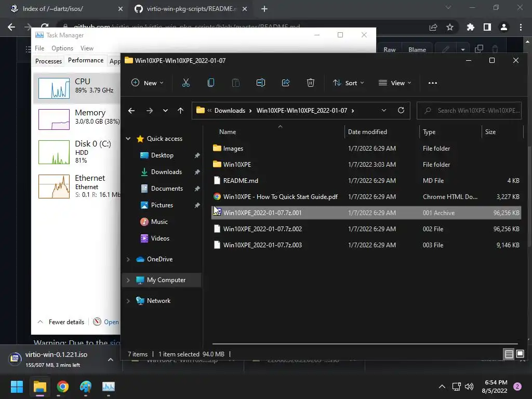Image resolution: width=532 pixels, height=399 pixels.
Task: Click the Paste icon in Explorer toolbar
Action: 235,83
